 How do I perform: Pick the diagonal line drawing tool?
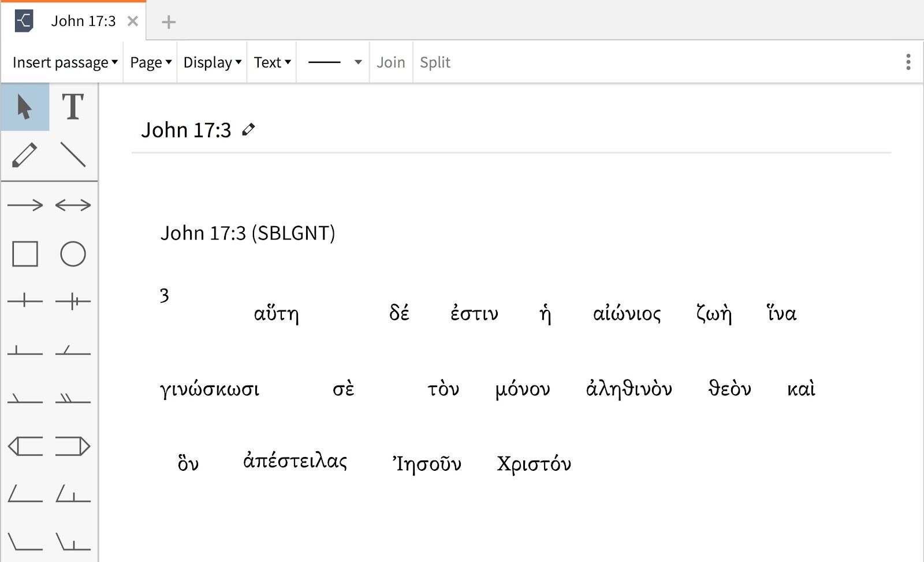[x=73, y=155]
